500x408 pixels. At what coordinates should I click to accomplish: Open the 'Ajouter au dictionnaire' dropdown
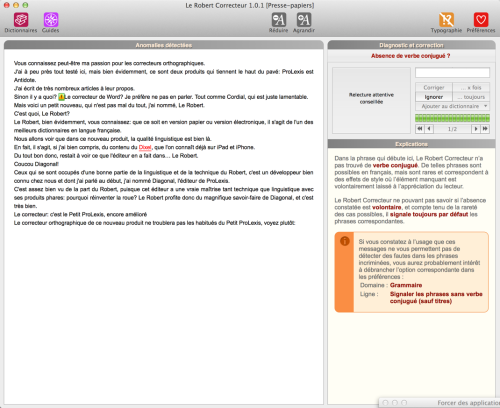coord(452,106)
